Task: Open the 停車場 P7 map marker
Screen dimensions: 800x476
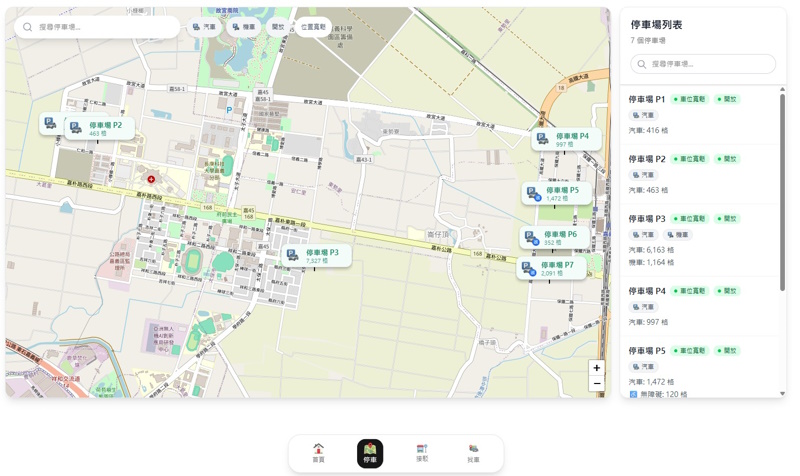Action: tap(551, 268)
